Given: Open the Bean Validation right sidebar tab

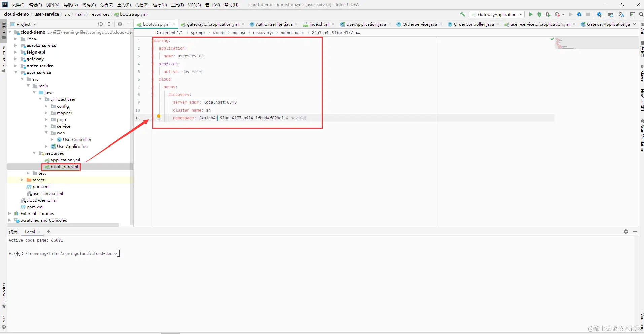Looking at the screenshot, I should tap(642, 136).
